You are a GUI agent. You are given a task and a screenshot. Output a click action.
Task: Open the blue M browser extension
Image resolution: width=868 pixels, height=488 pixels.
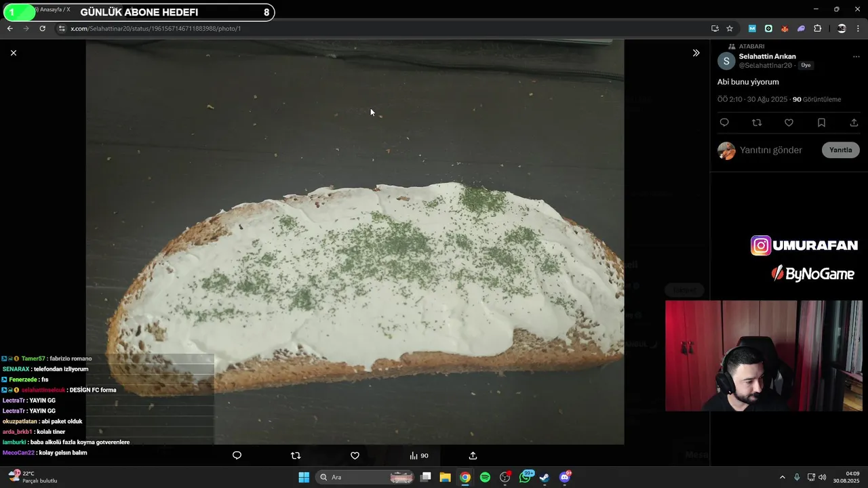click(x=752, y=28)
